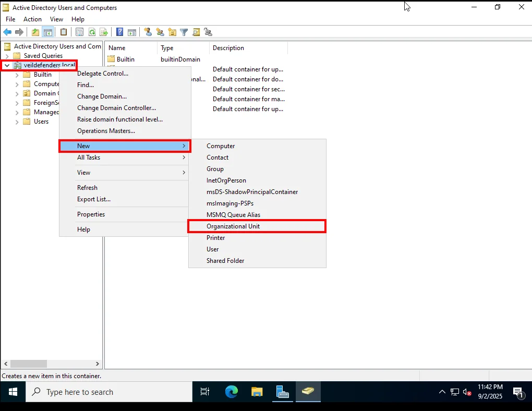Expand the Domain tree node

click(17, 94)
